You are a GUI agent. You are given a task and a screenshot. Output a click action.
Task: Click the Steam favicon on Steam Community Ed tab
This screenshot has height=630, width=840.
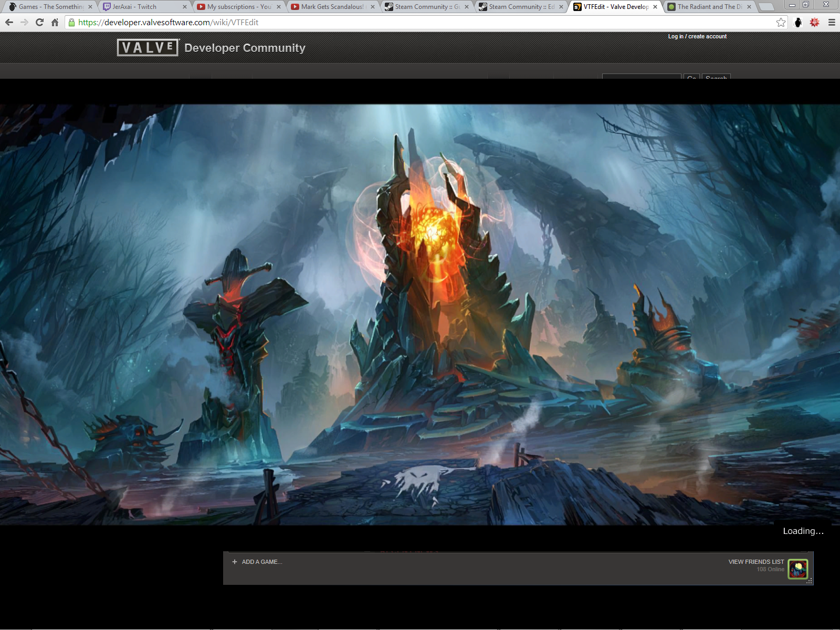483,7
